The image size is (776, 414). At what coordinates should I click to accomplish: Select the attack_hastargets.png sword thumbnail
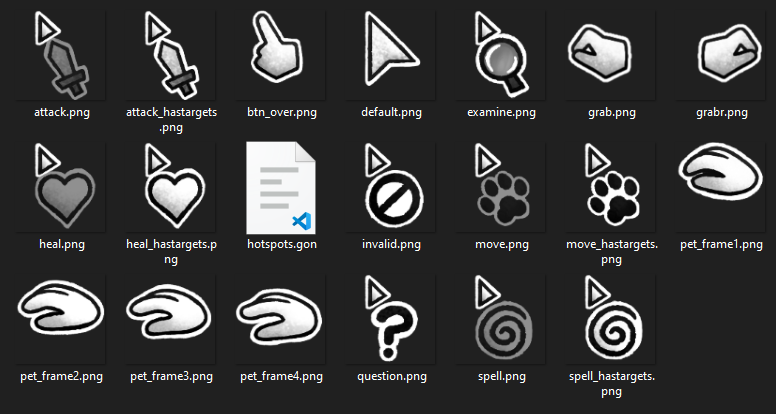tap(172, 54)
